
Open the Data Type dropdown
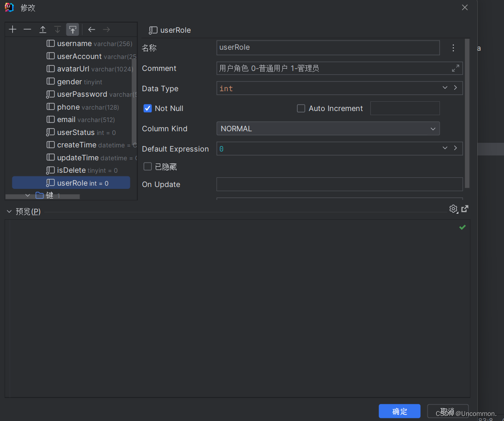(445, 88)
